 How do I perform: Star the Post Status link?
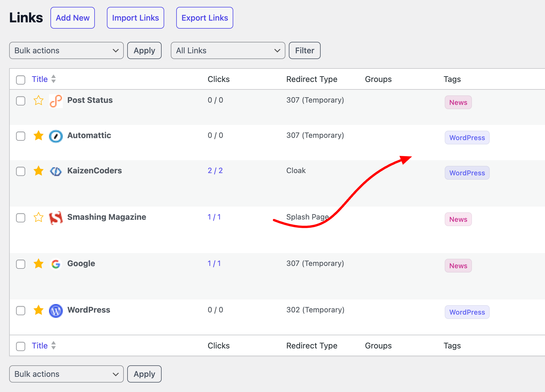pyautogui.click(x=38, y=100)
